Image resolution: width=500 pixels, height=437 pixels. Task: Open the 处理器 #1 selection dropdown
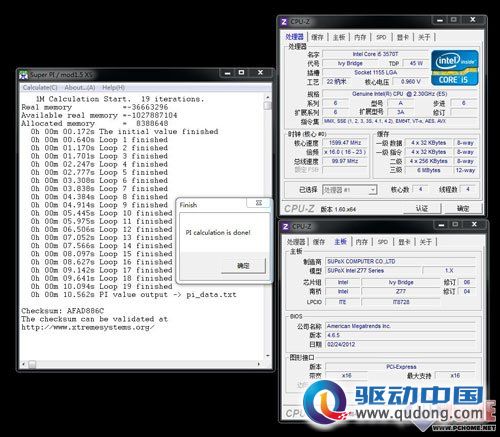click(x=349, y=190)
